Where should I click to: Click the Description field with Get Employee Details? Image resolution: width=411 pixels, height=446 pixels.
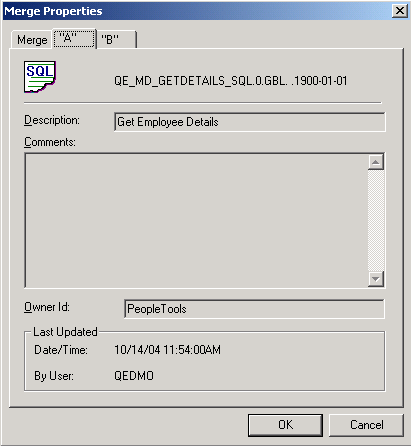(x=250, y=122)
